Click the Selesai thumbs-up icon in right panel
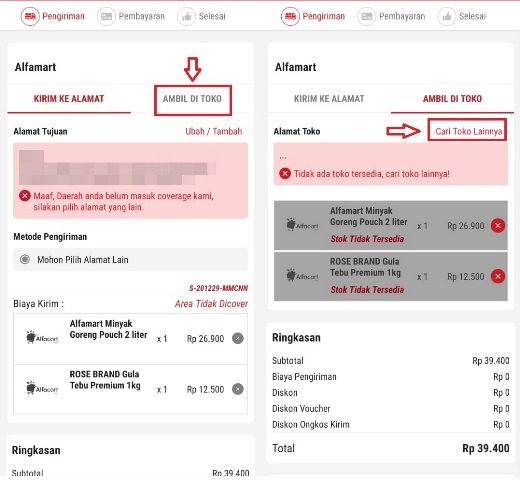Viewport: 520px width, 480px height. click(447, 16)
